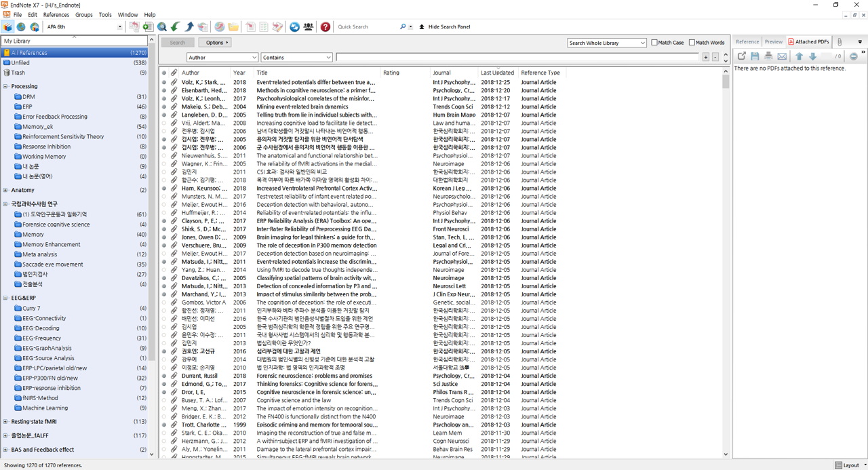The width and height of the screenshot is (868, 470).
Task: Open the File menu
Action: tap(18, 14)
